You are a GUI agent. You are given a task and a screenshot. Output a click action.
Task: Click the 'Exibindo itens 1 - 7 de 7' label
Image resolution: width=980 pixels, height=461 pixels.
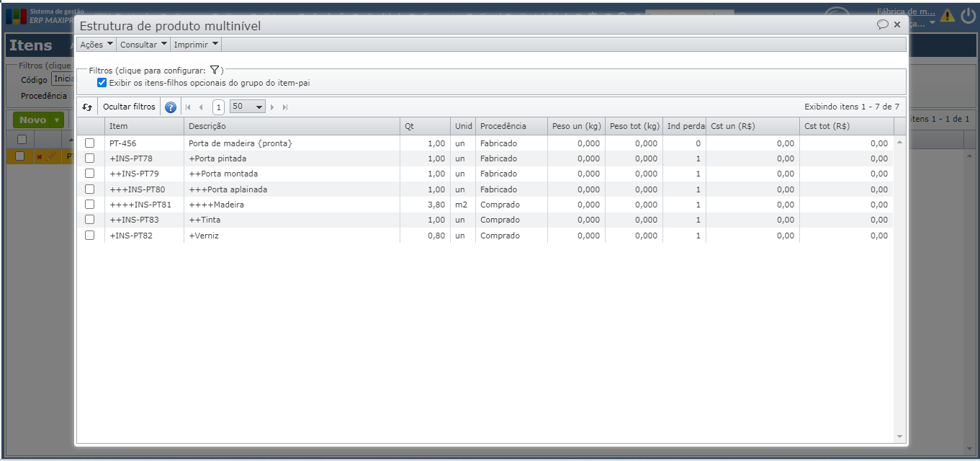coord(852,107)
